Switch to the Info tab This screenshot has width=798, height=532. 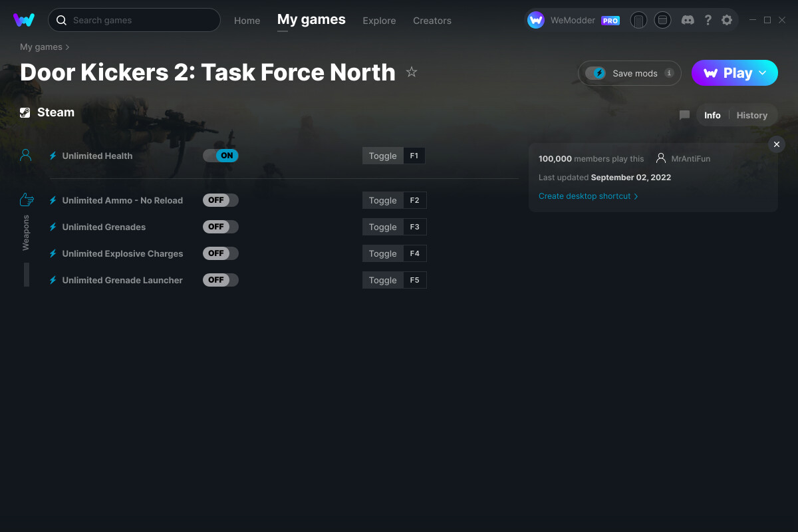pos(712,115)
